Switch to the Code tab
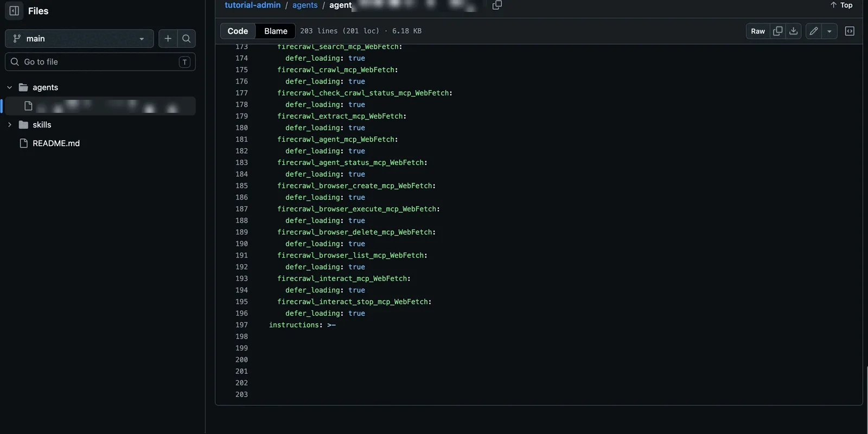 [238, 31]
